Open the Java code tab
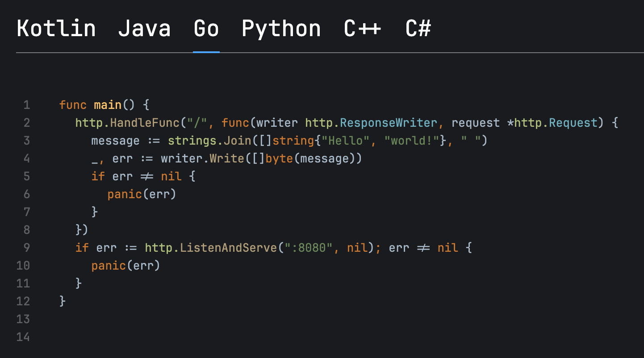Image resolution: width=644 pixels, height=358 pixels. coord(144,29)
